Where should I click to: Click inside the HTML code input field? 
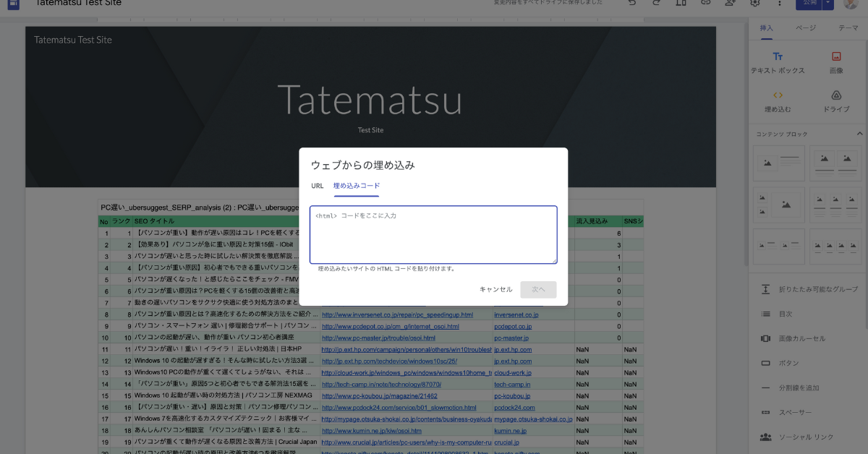[433, 234]
